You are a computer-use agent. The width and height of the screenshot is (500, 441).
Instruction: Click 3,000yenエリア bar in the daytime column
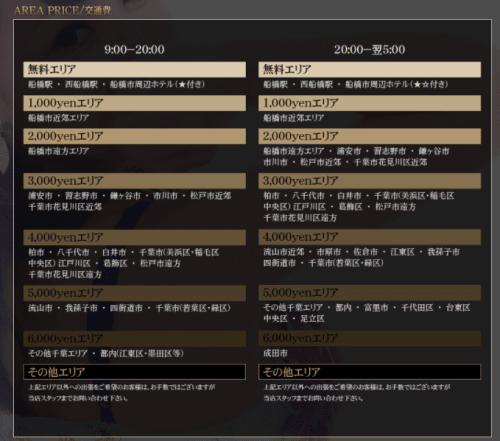click(x=135, y=181)
